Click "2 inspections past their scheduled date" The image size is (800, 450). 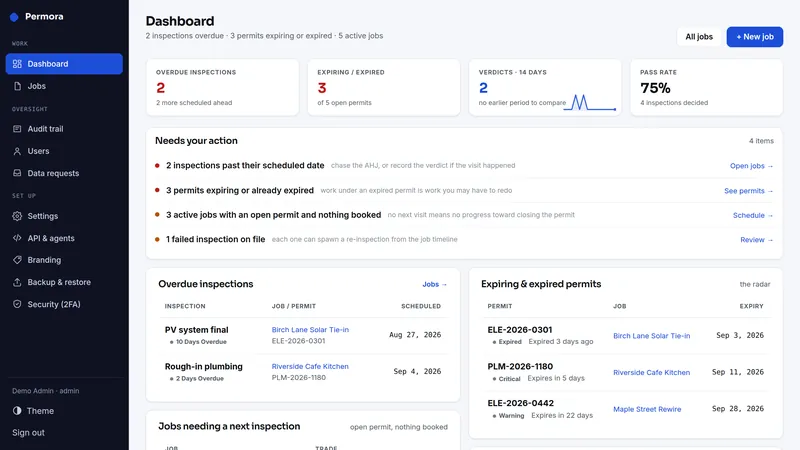click(245, 165)
